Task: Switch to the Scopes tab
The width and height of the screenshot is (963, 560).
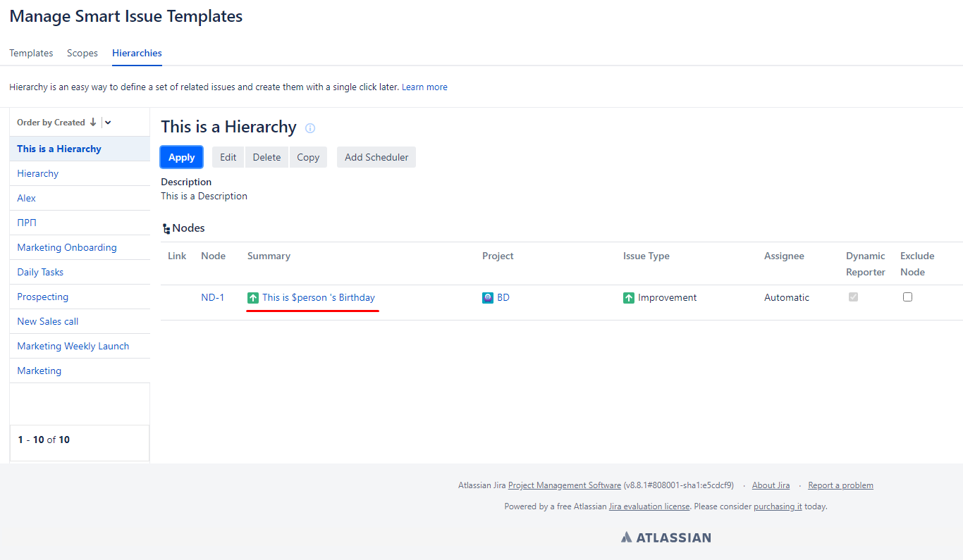Action: (82, 54)
